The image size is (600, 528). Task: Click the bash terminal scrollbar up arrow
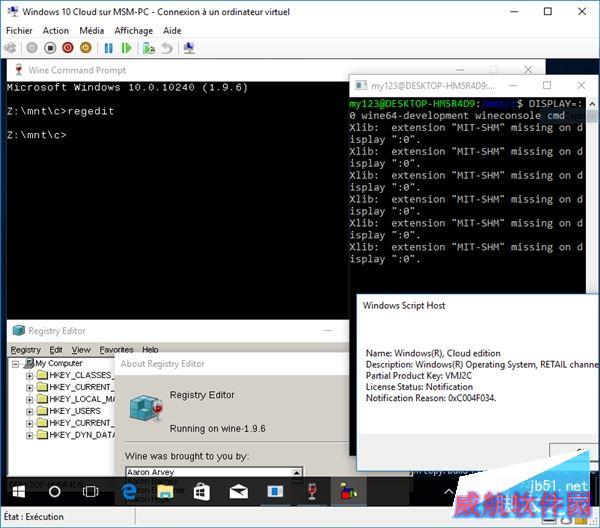592,104
